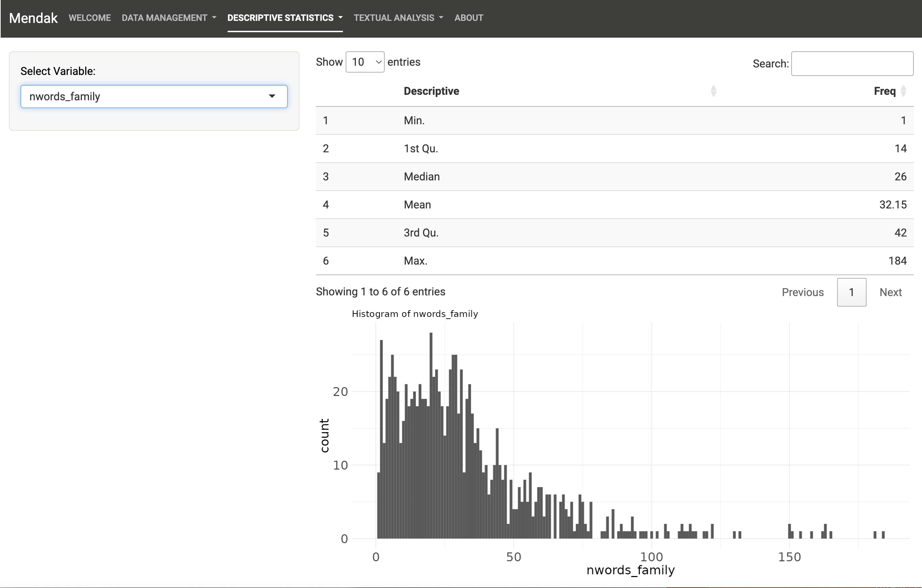Click the Descriptive column sort arrows icon
922x588 pixels.
713,91
